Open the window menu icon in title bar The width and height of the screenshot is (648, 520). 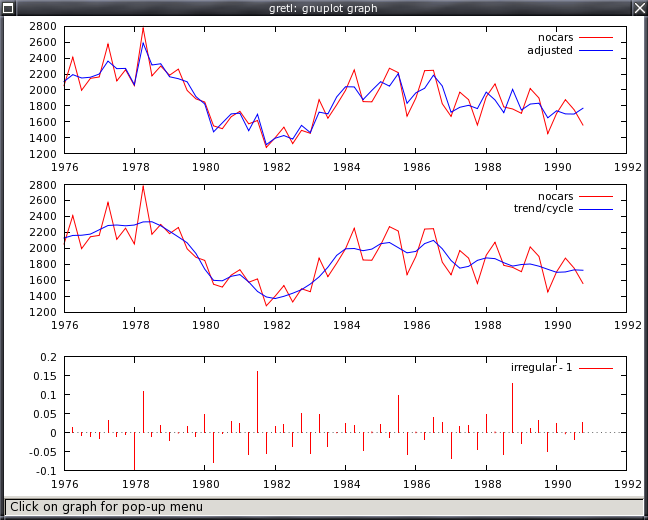click(9, 8)
